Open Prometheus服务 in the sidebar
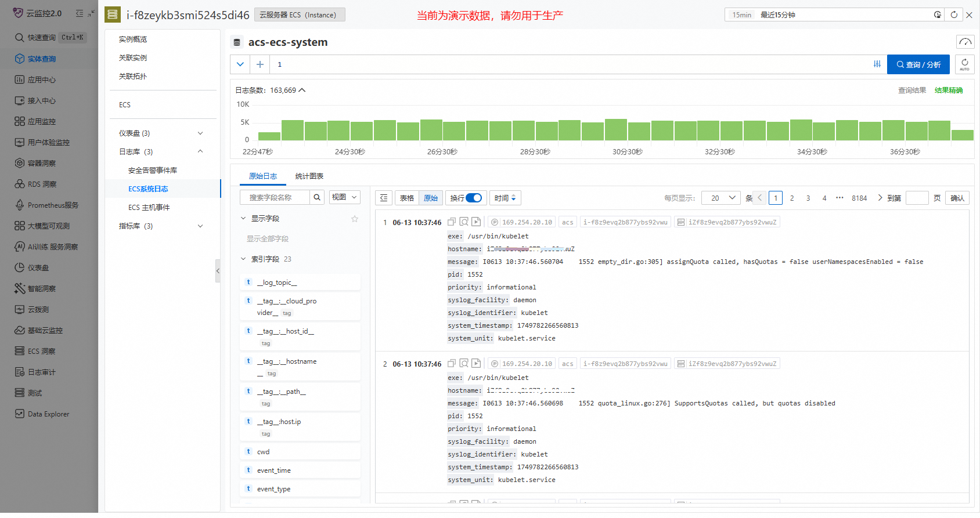Screen dimensions: 980x518 coord(46,205)
